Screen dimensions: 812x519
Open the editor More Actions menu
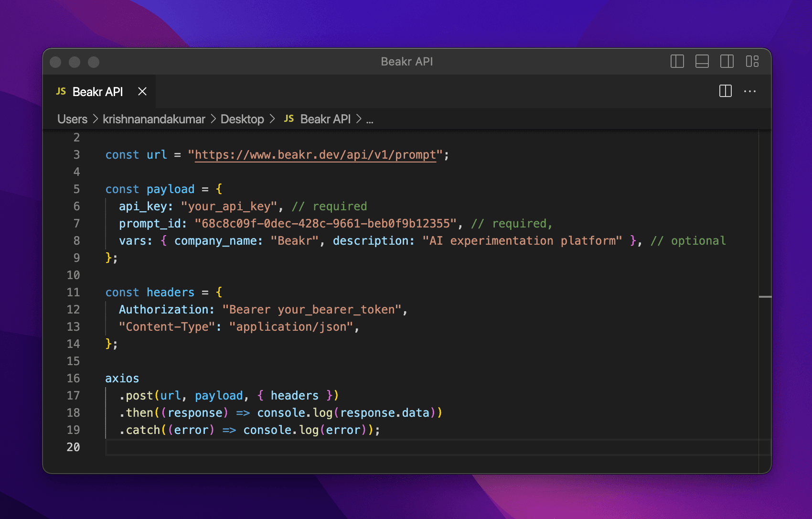[750, 91]
